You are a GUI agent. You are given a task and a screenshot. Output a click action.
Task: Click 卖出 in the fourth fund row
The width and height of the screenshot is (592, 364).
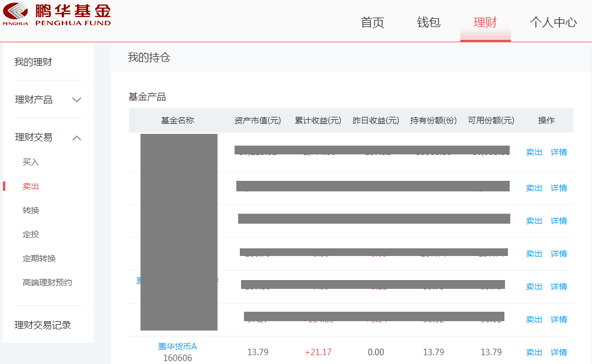coord(534,254)
